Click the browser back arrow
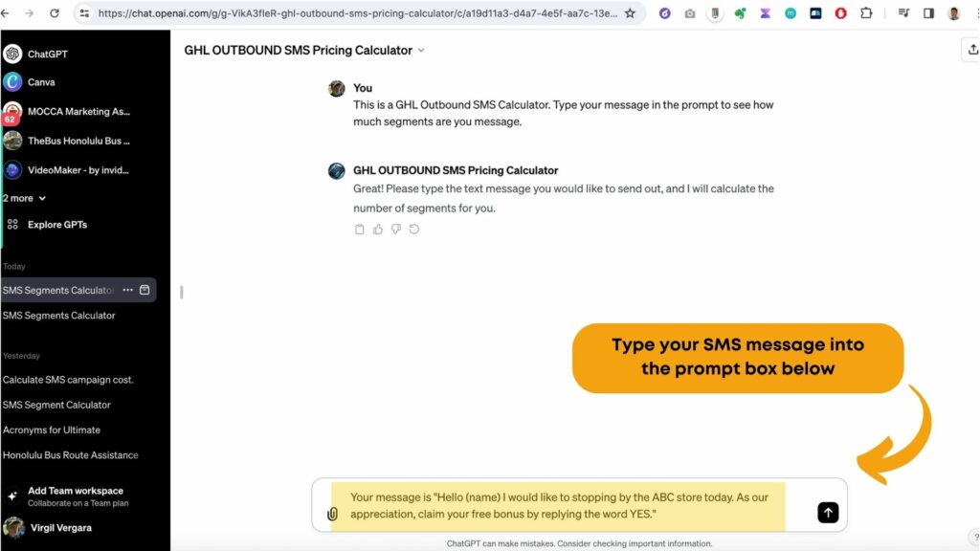The height and width of the screenshot is (551, 980). pyautogui.click(x=5, y=13)
